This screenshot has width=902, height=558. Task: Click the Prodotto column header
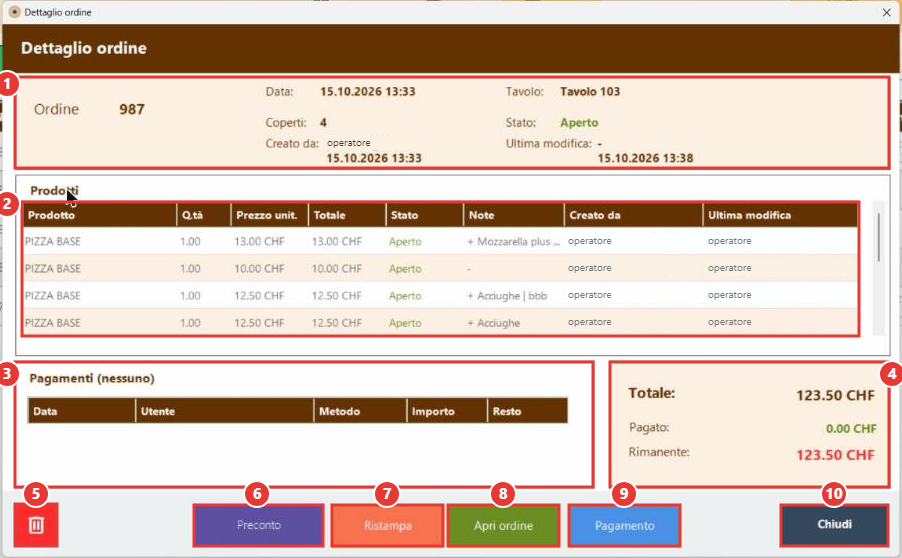point(99,215)
